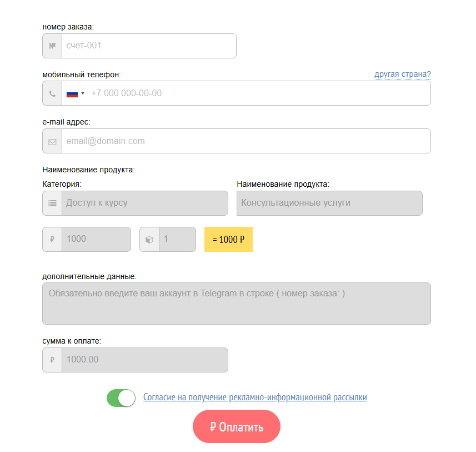This screenshot has height=452, width=476.
Task: Open the Согласие на получение рассылки link
Action: (255, 398)
